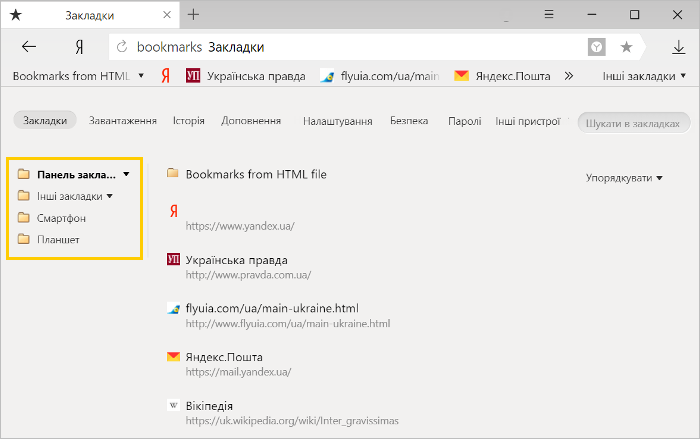The height and width of the screenshot is (439, 700).
Task: Close the Закладки tab
Action: 167,15
